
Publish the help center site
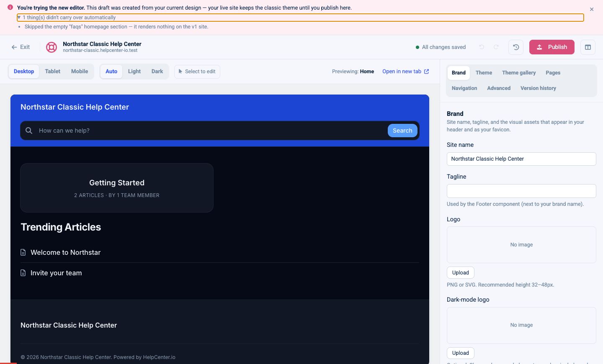(552, 47)
